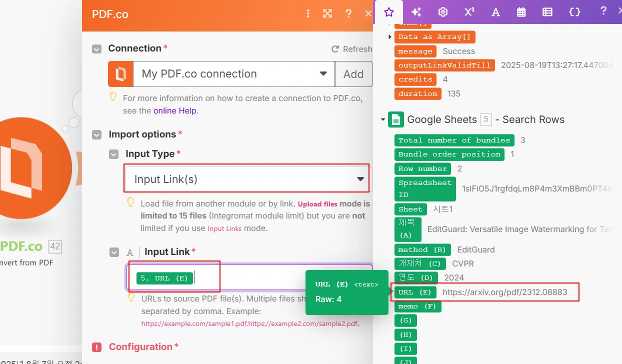The height and width of the screenshot is (364, 622).
Task: Click the Google Sheets module number 5 badge
Action: pyautogui.click(x=485, y=119)
